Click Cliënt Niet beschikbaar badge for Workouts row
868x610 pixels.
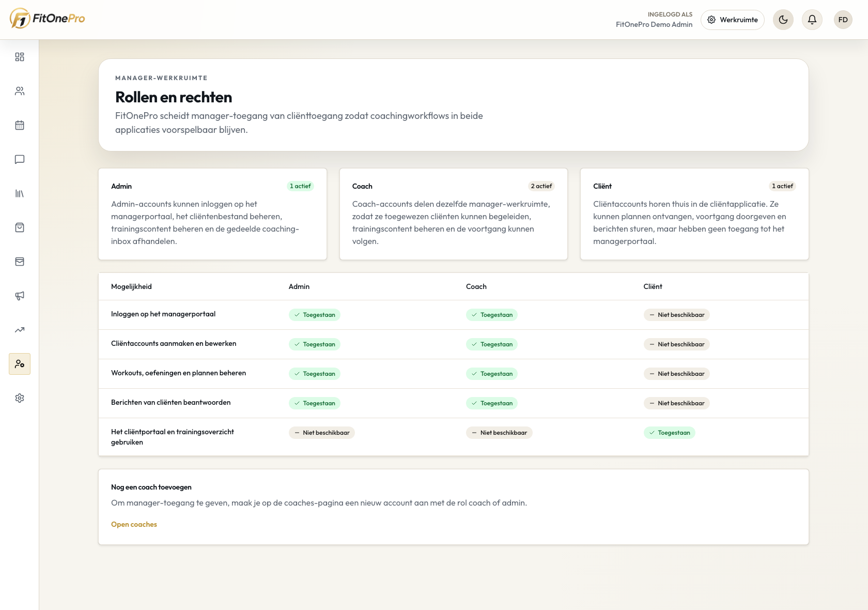click(x=677, y=374)
